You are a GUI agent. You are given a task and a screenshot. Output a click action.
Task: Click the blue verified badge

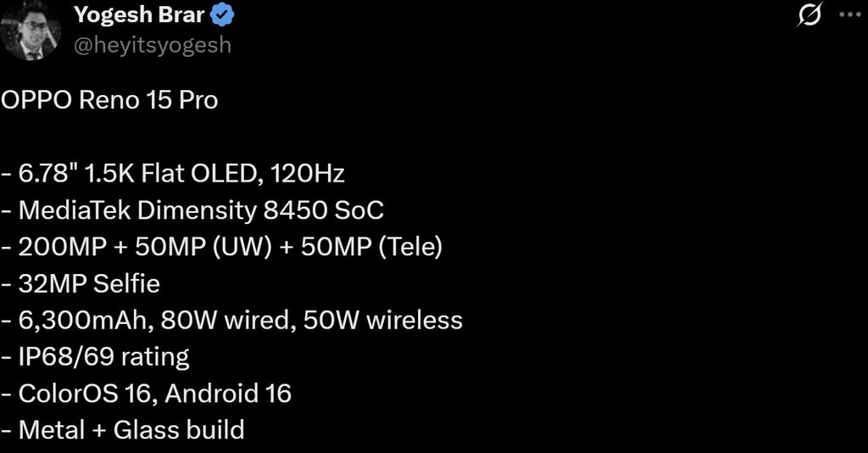235,15
